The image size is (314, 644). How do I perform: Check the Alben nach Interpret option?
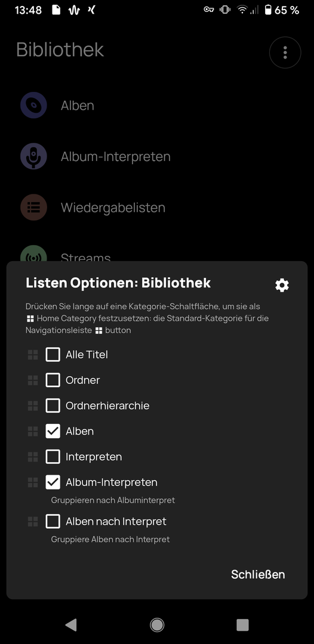[53, 522]
